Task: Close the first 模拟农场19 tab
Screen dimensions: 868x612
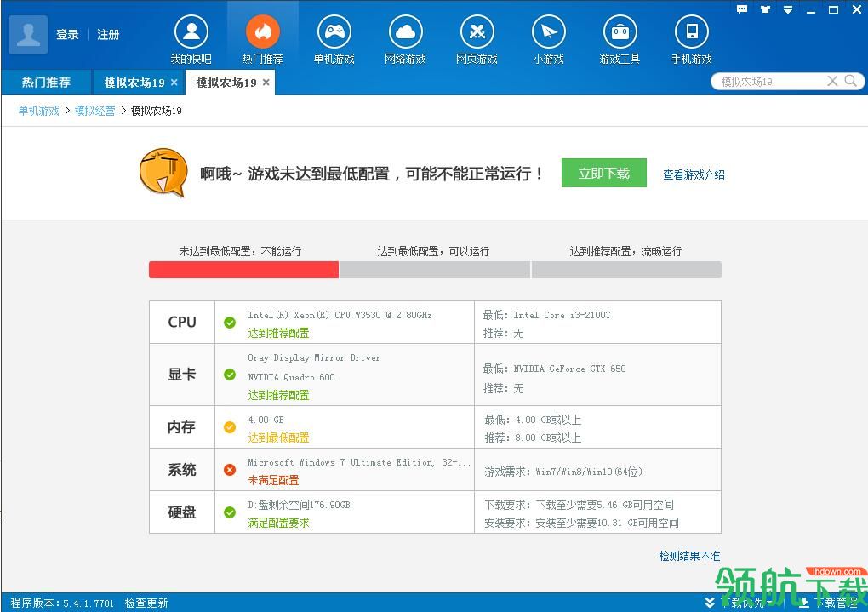Action: [174, 82]
